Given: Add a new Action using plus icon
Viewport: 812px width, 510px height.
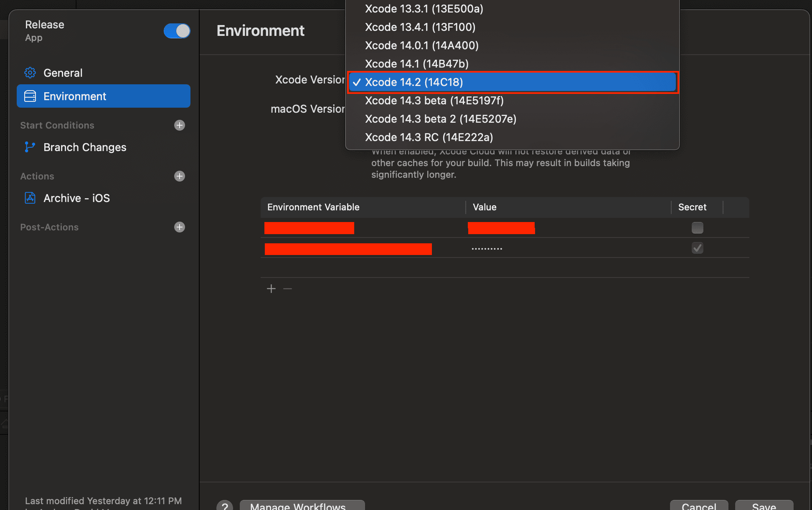Looking at the screenshot, I should click(179, 176).
